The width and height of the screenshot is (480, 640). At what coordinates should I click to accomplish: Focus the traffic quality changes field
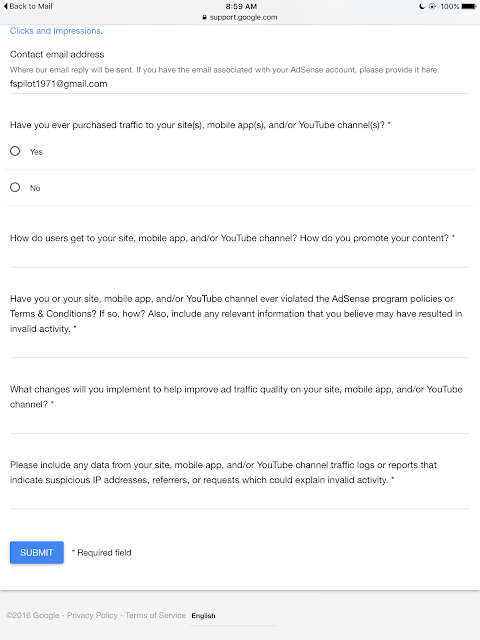[240, 424]
